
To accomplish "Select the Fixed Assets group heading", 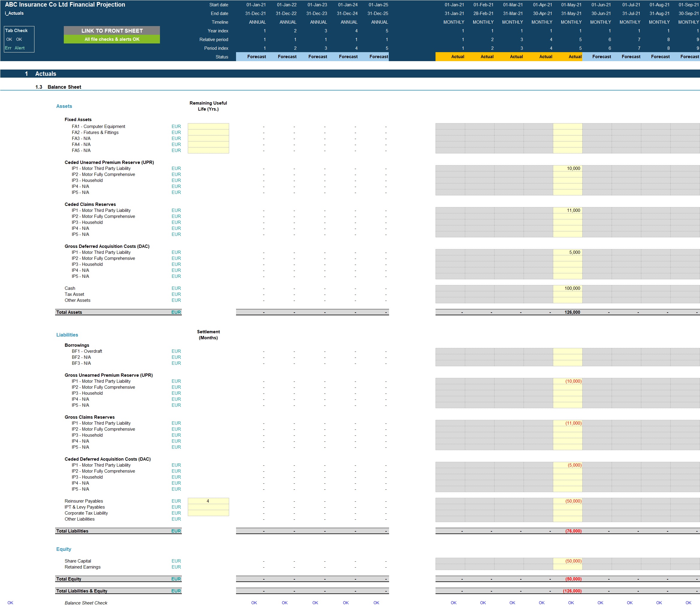I will (78, 119).
